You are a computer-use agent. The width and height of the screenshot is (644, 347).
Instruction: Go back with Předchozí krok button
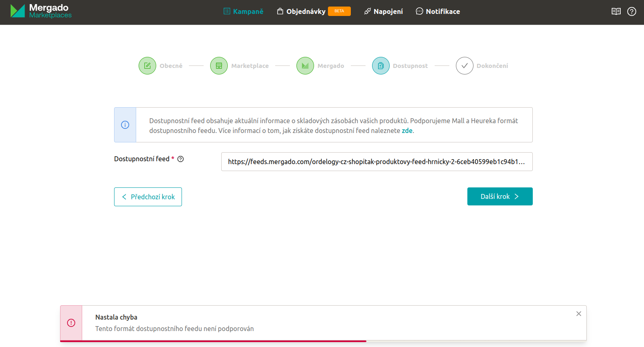point(148,197)
